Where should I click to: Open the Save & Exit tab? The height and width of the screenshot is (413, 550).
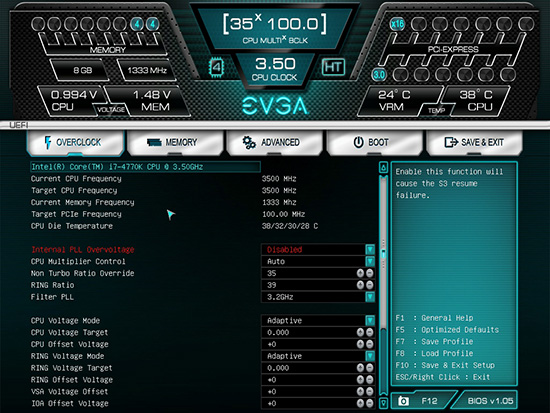coord(474,142)
